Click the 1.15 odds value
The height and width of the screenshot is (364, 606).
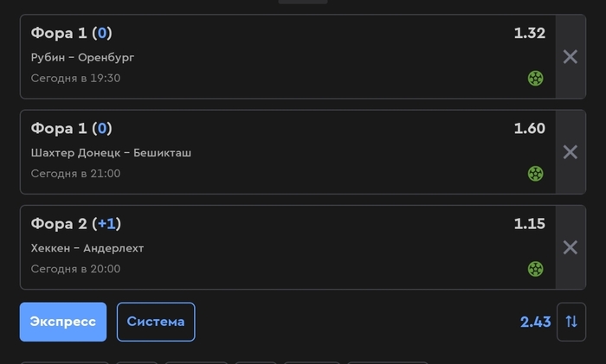530,224
